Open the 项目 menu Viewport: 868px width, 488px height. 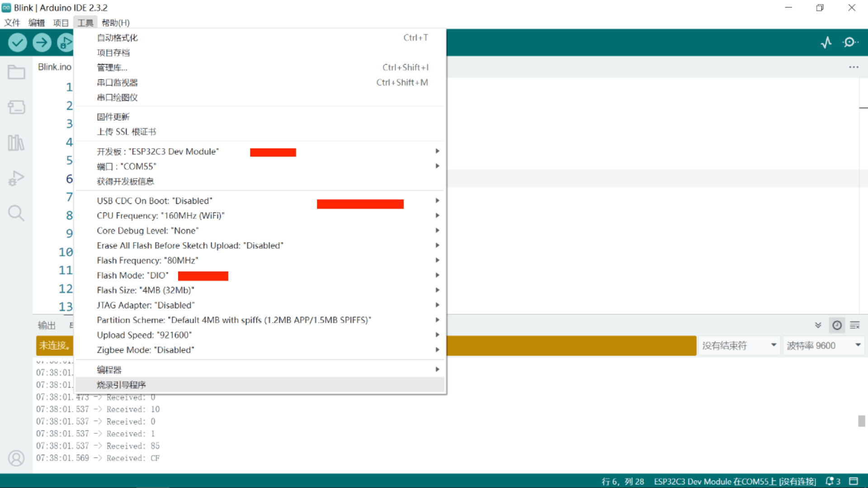pos(61,23)
